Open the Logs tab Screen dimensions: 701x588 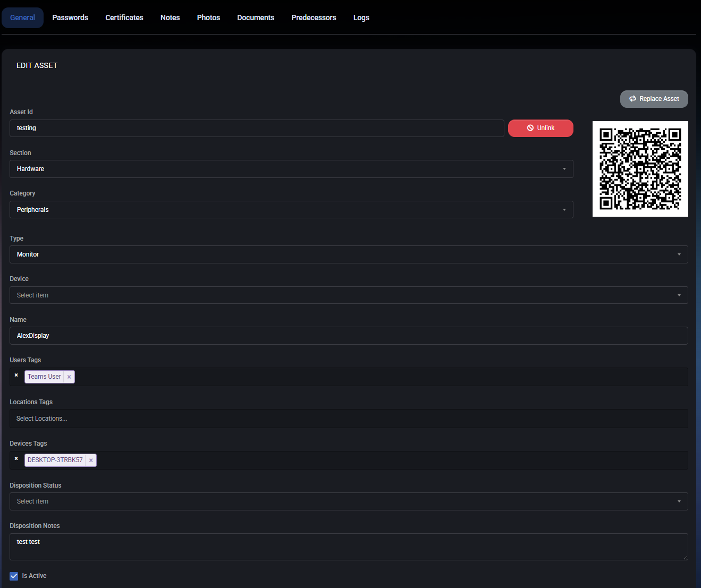(x=361, y=17)
